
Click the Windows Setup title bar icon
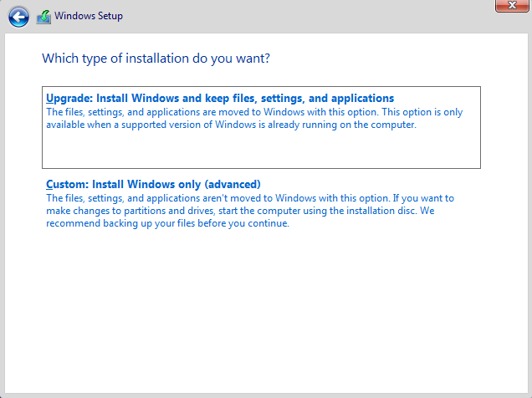click(43, 16)
